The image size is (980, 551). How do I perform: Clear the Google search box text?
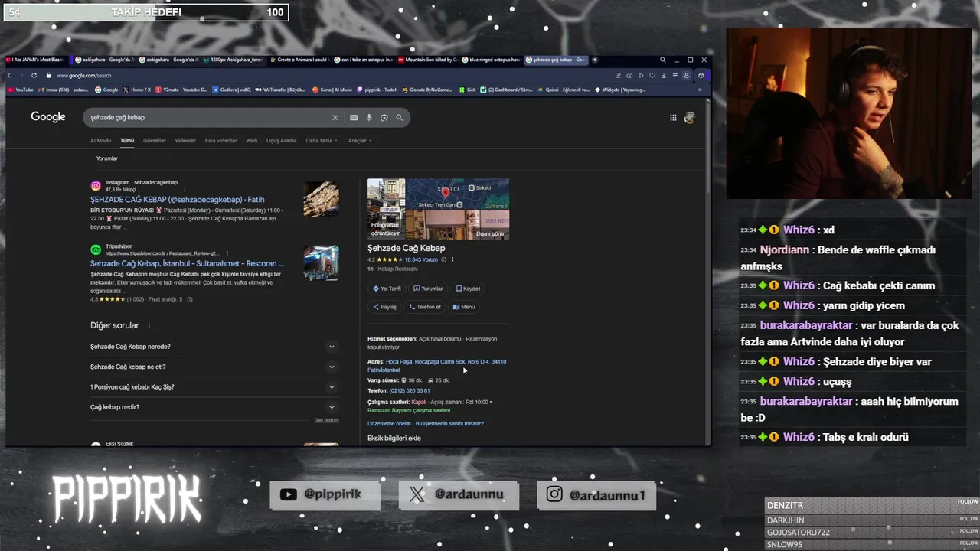tap(335, 117)
